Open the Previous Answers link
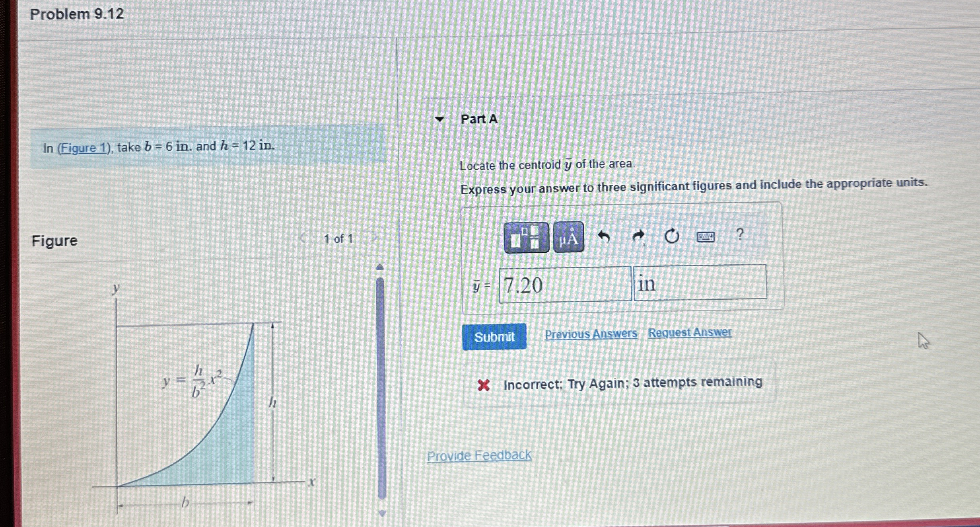The image size is (980, 527). click(591, 334)
